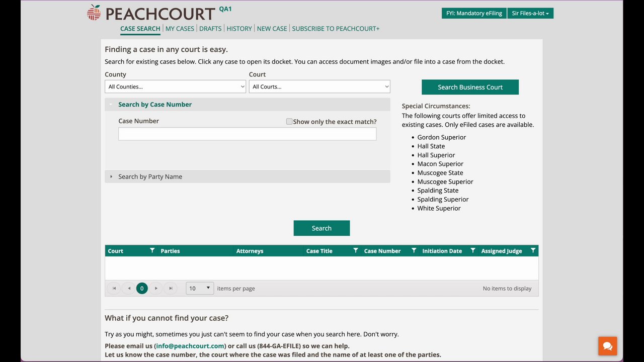
Task: Click the FYI: Mandatory eFiling button
Action: [x=474, y=13]
